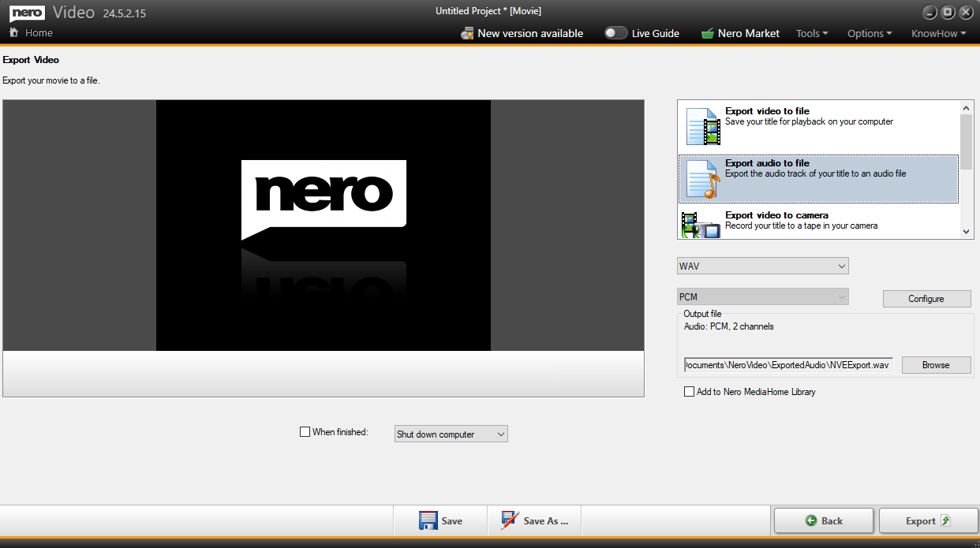
Task: Click the Nero preview video area
Action: click(324, 226)
